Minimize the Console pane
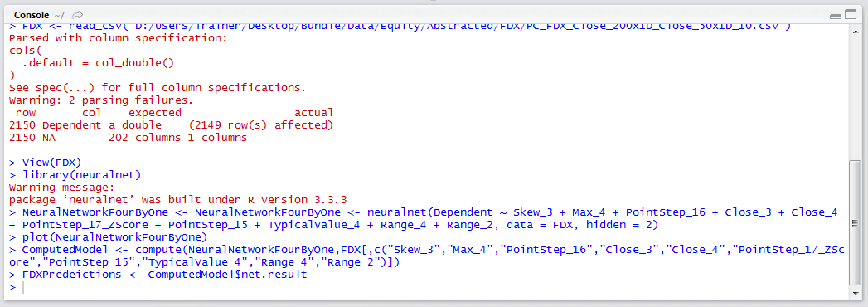This screenshot has height=307, width=868. pyautogui.click(x=836, y=16)
